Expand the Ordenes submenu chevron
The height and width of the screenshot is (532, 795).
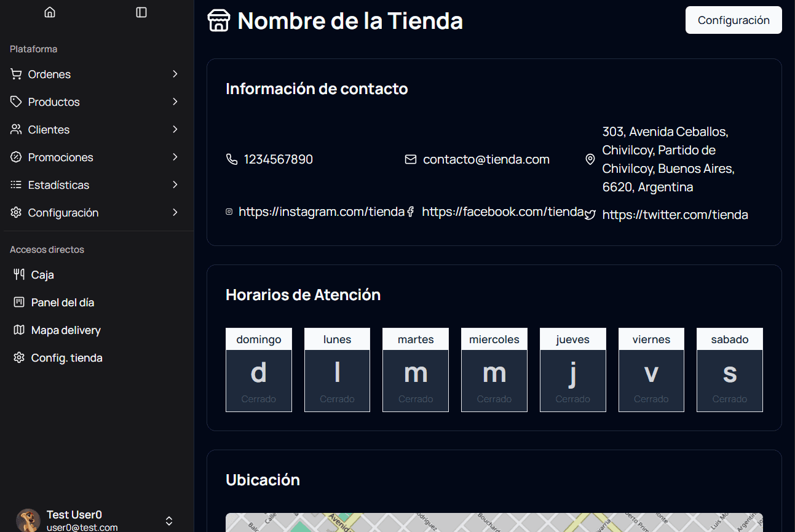tap(175, 74)
